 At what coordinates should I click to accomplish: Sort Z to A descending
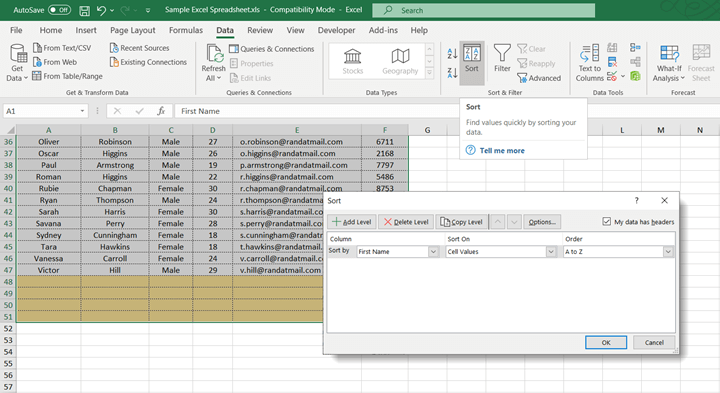pyautogui.click(x=452, y=72)
